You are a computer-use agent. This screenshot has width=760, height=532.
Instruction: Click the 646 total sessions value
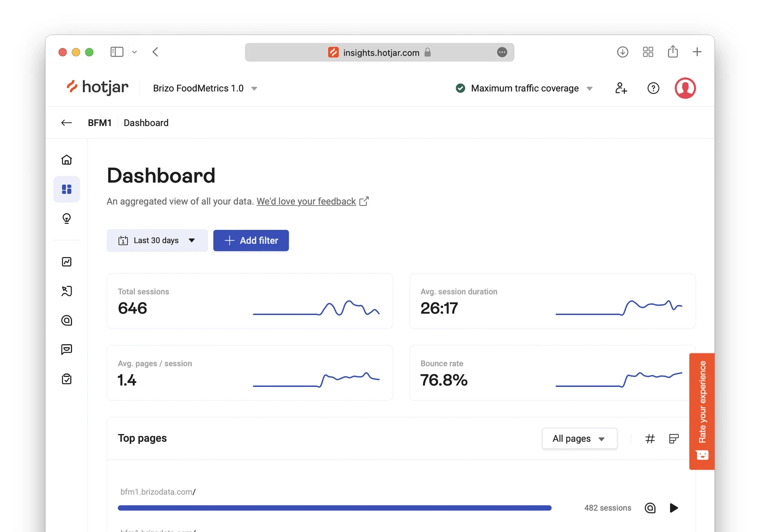point(132,308)
